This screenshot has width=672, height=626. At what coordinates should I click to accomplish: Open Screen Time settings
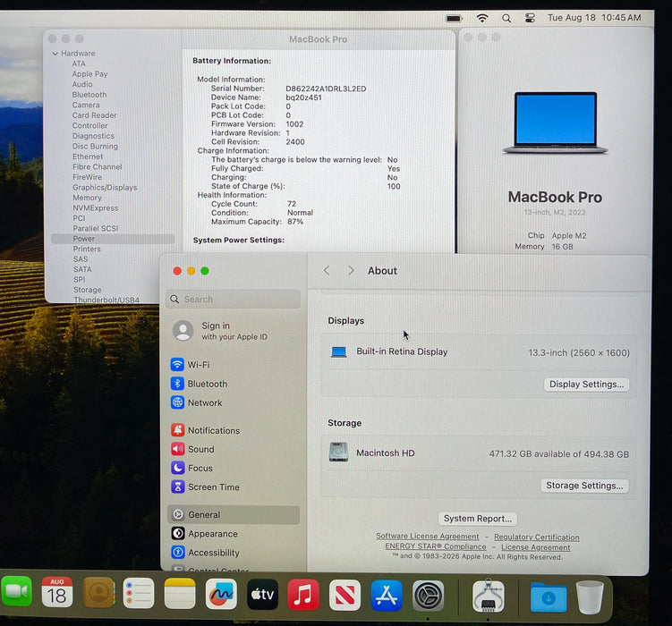[x=205, y=486]
